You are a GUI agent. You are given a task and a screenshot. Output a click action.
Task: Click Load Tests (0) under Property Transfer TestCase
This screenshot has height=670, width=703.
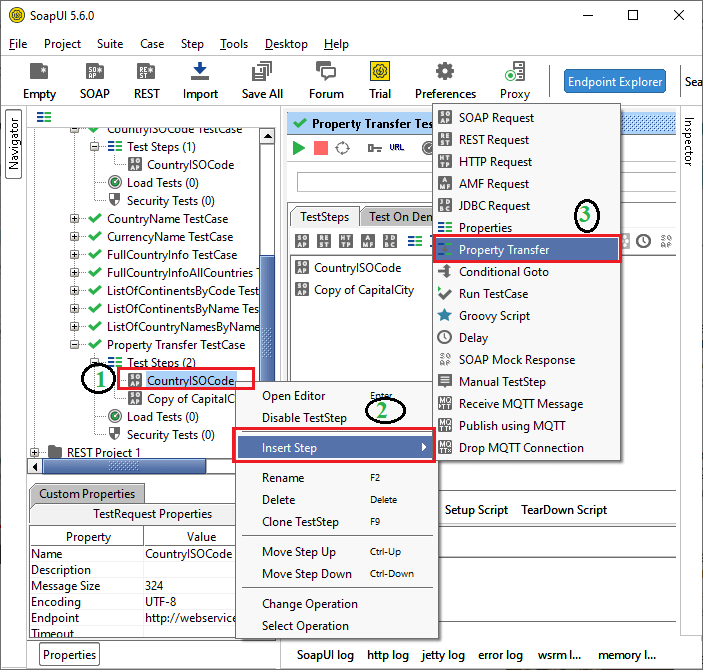click(x=163, y=417)
